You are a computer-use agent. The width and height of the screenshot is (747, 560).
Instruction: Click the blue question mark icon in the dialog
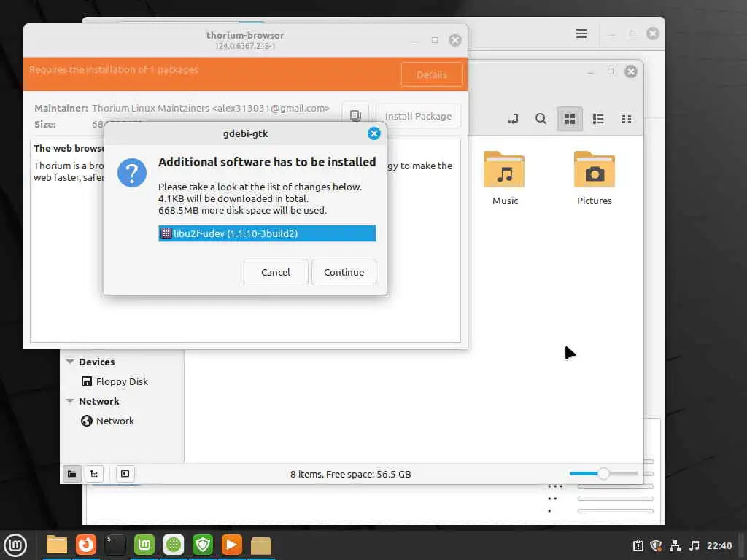(x=132, y=173)
